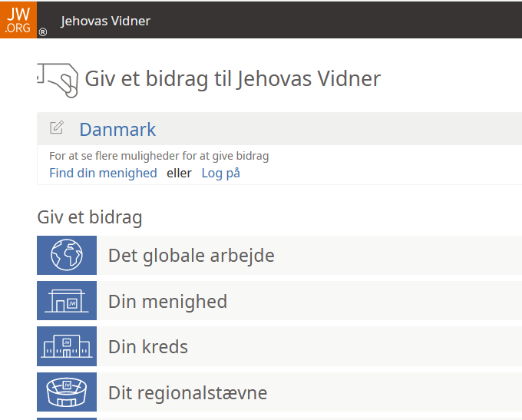This screenshot has width=522, height=420.
Task: Click the JW.ORG orange logo
Action: click(x=18, y=20)
